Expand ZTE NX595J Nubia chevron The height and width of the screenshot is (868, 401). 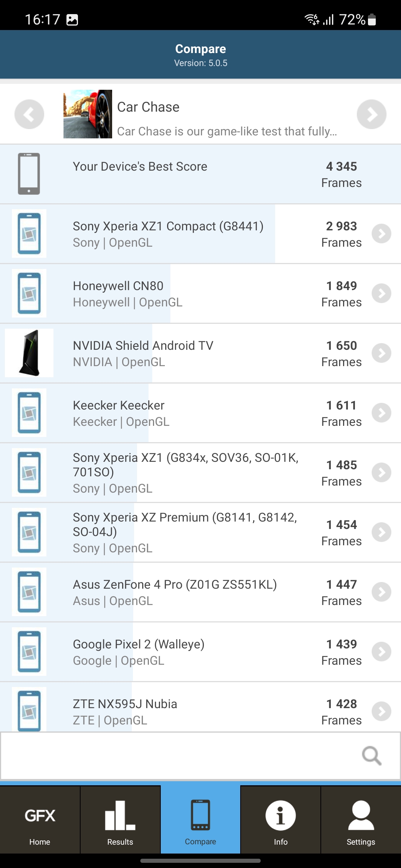click(381, 711)
